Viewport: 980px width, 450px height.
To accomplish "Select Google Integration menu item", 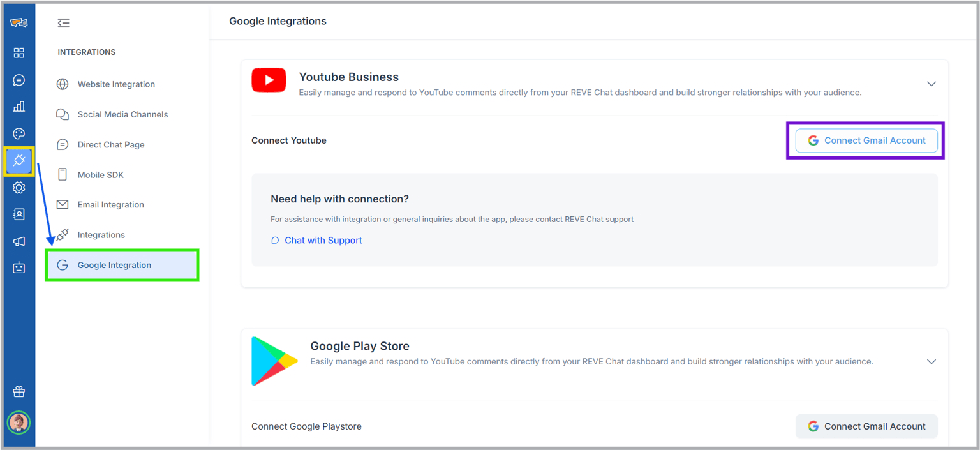I will click(x=122, y=265).
